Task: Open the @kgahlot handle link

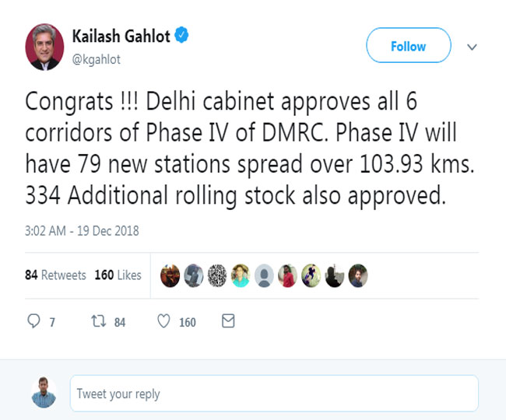Action: coord(97,60)
